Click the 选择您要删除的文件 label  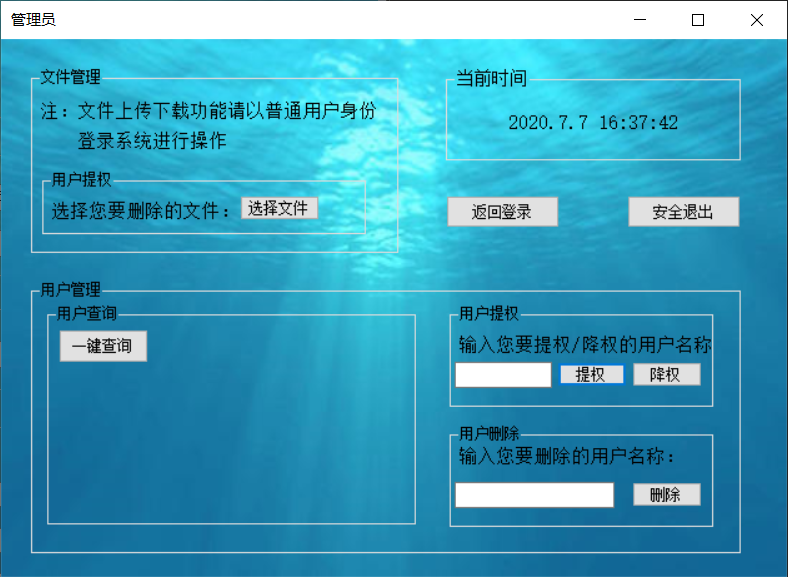[140, 211]
